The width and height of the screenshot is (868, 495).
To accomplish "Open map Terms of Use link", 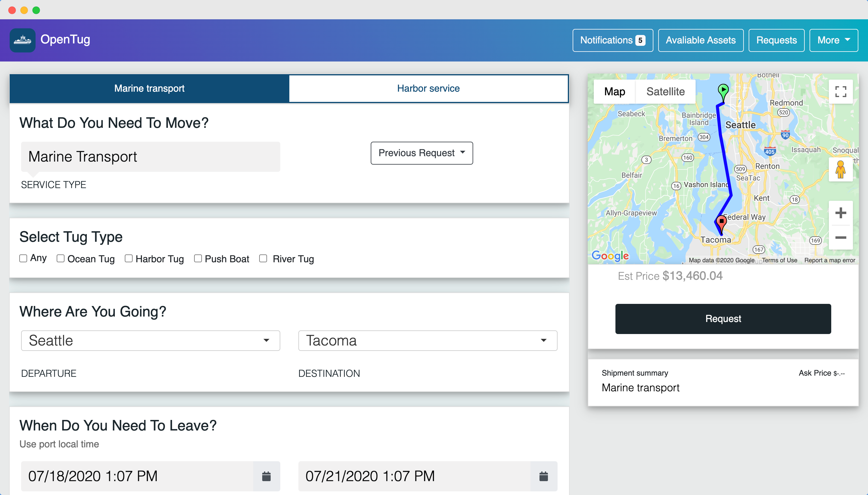I will (779, 260).
